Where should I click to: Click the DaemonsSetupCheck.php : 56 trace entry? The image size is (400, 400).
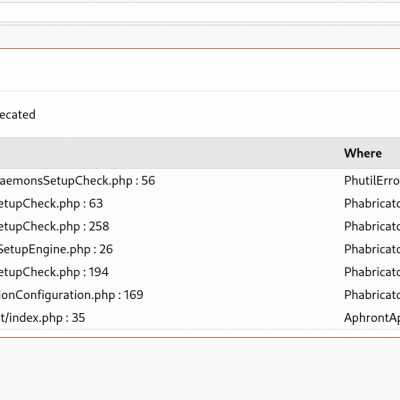coord(77,181)
